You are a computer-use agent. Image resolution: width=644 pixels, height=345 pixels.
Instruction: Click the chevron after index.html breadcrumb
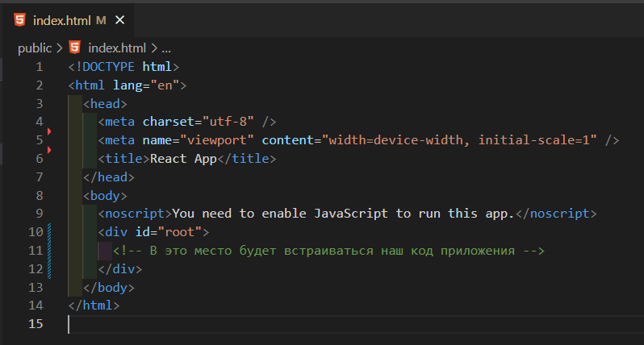[x=154, y=48]
